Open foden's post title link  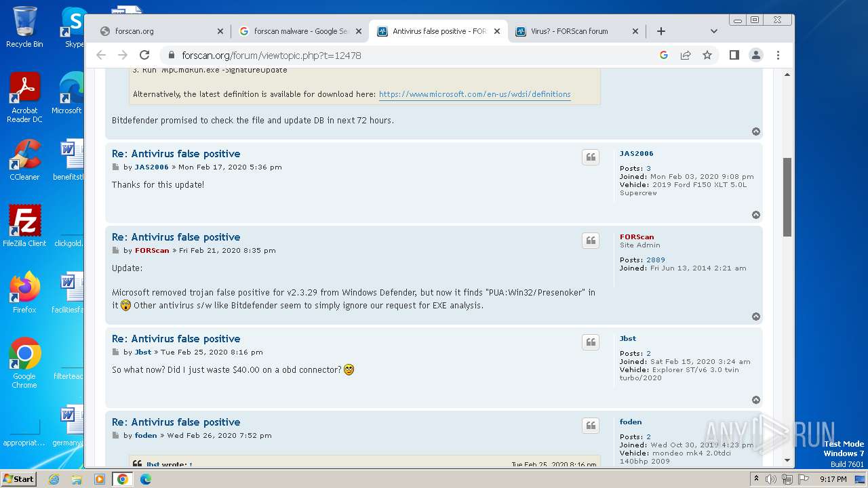[x=176, y=422]
